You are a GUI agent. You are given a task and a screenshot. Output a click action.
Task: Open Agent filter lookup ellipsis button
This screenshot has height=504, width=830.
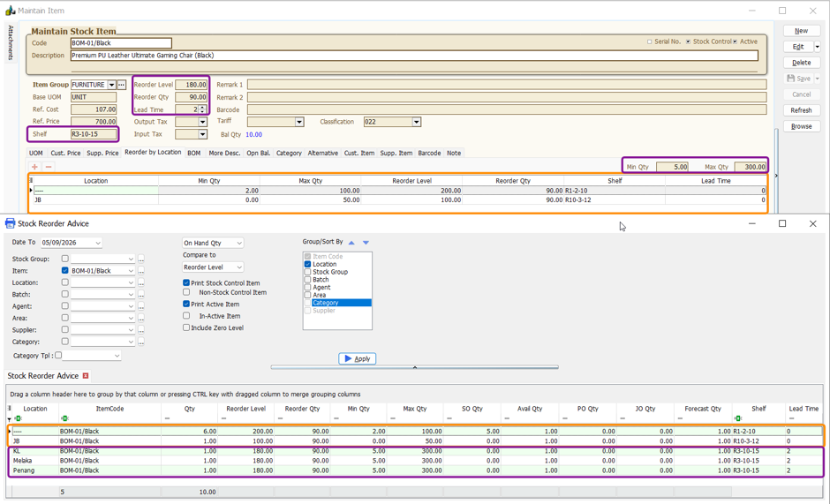pyautogui.click(x=141, y=306)
